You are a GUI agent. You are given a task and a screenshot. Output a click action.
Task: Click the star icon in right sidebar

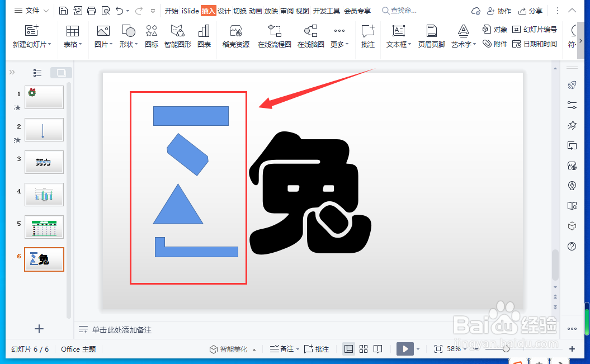tap(572, 125)
